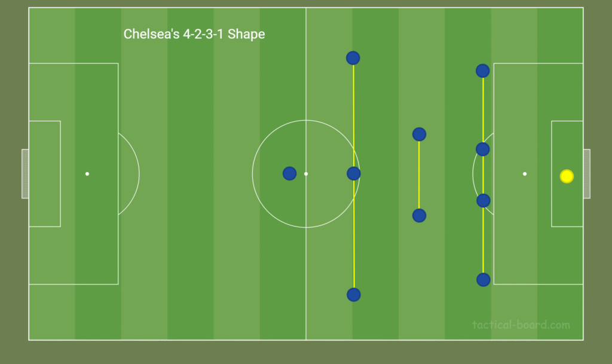
Task: Select the lone striker marker near the centre spot
Action: [x=289, y=173]
